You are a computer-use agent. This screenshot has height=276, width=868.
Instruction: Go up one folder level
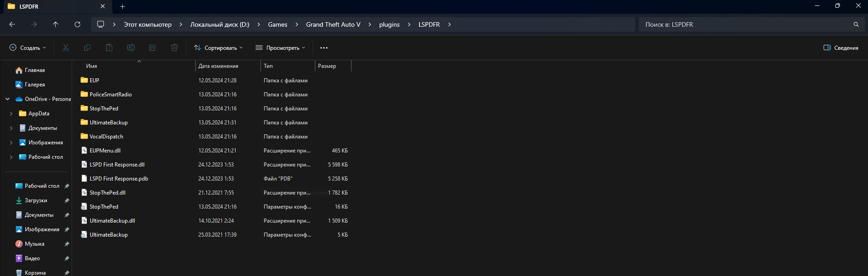tap(56, 24)
